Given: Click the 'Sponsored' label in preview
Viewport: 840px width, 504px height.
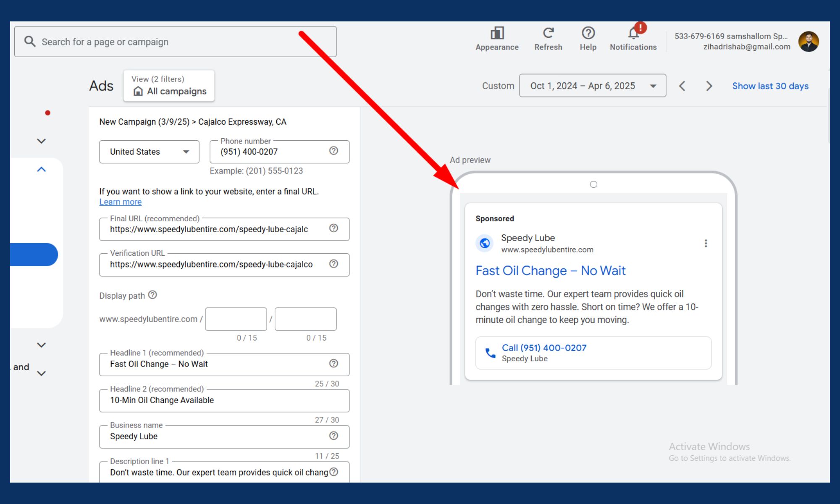Looking at the screenshot, I should [x=495, y=218].
